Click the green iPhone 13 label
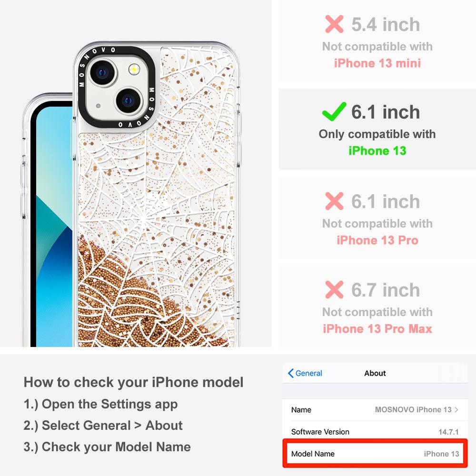The image size is (476, 476). tap(377, 150)
